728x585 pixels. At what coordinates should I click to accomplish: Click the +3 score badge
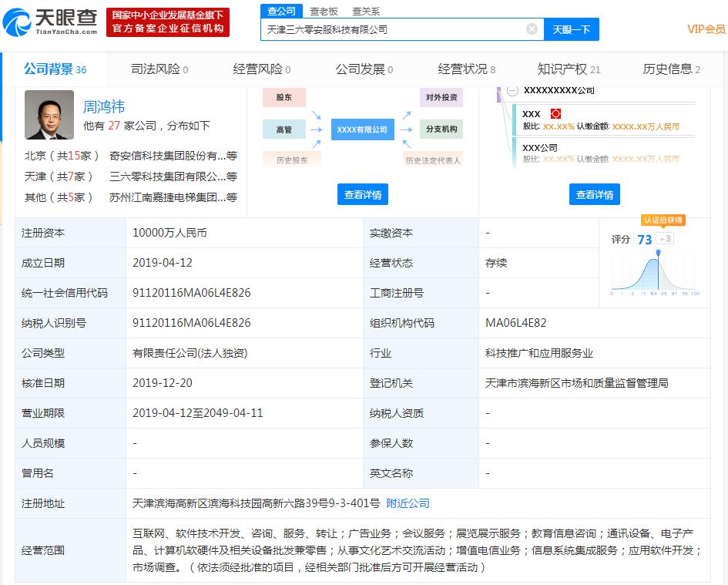click(x=665, y=239)
